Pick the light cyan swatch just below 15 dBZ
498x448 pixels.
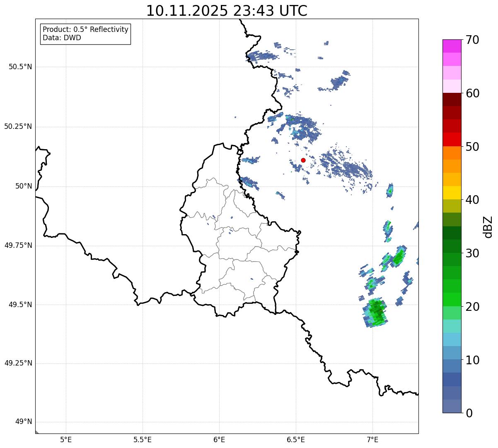(x=452, y=339)
